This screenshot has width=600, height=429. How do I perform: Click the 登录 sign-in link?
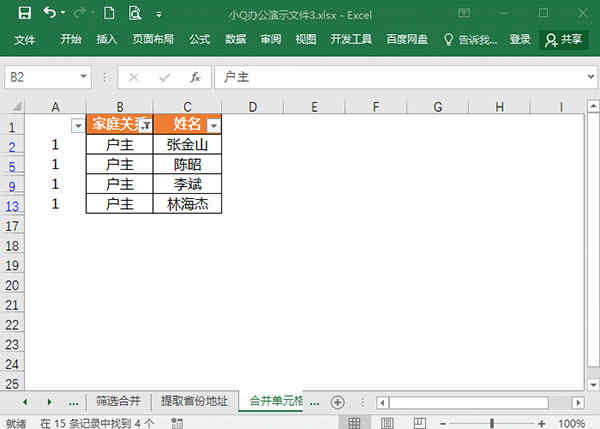pos(520,39)
